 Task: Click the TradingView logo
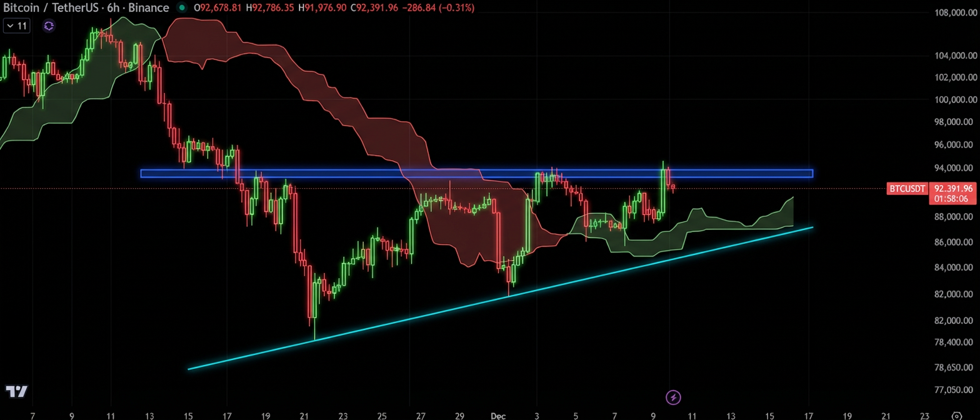(x=16, y=392)
